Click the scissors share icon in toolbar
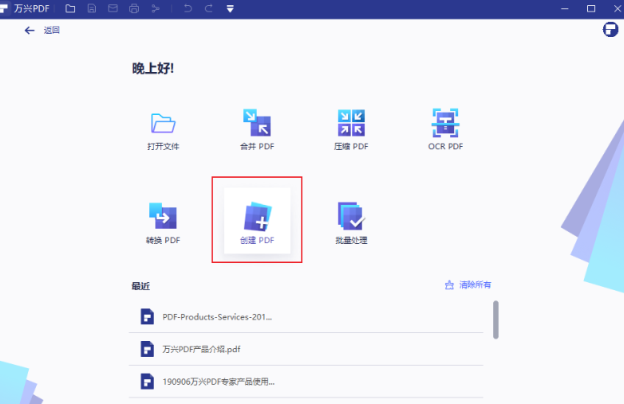 pyautogui.click(x=156, y=8)
